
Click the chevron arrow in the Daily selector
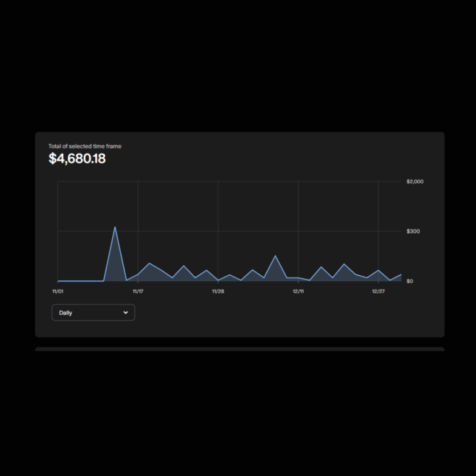pos(126,312)
